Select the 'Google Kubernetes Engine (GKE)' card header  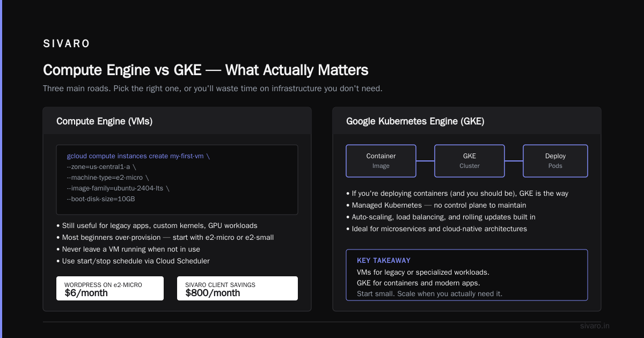[x=467, y=121]
